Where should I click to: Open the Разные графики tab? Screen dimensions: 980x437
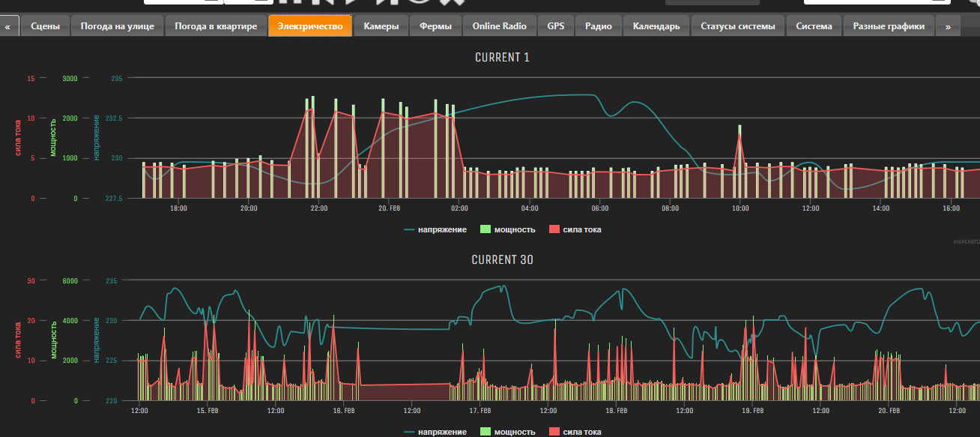(889, 26)
